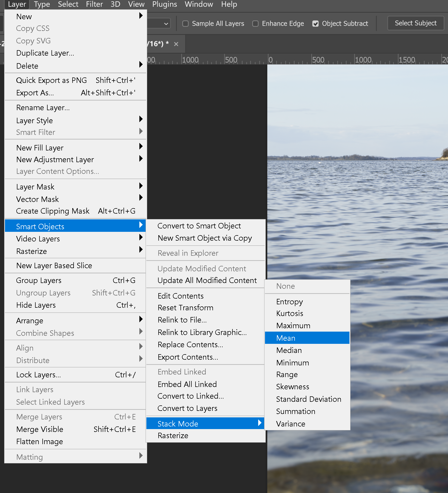Screen dimensions: 448x493
Task: Enable the Sample All Layers checkbox
Action: [185, 24]
